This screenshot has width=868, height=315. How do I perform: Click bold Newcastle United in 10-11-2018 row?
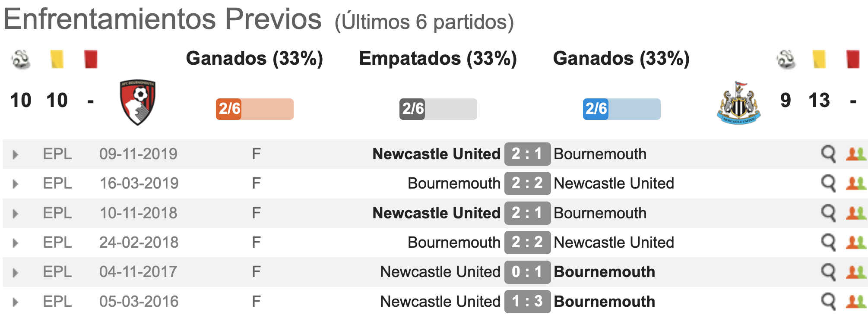(436, 213)
